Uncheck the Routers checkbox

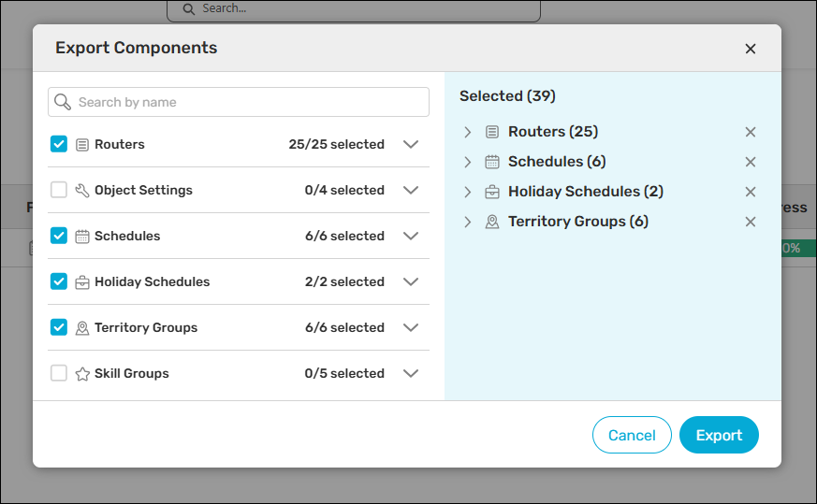point(59,144)
